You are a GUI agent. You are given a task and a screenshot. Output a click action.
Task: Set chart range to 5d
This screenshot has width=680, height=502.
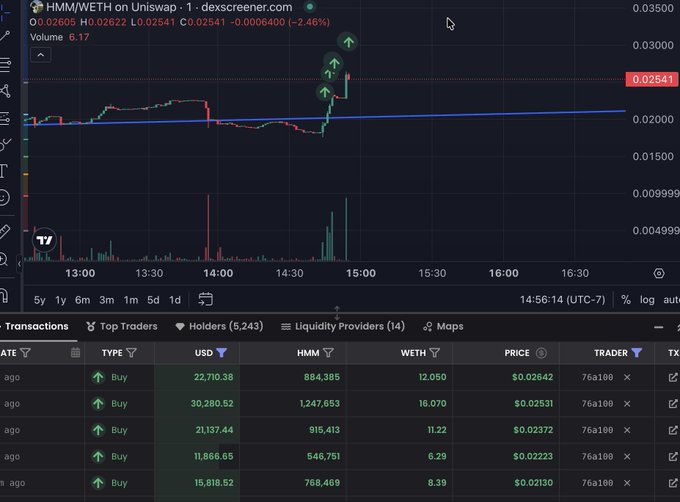[x=153, y=300]
